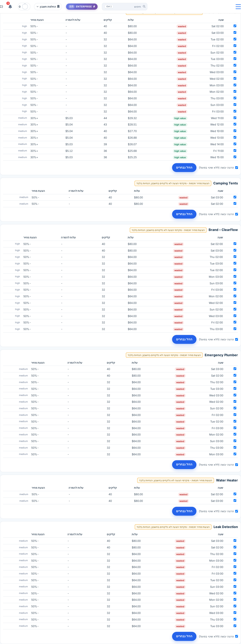Toggle dry-run checkbox in Emergency Plumber
This screenshot has width=241, height=644.
point(236,465)
